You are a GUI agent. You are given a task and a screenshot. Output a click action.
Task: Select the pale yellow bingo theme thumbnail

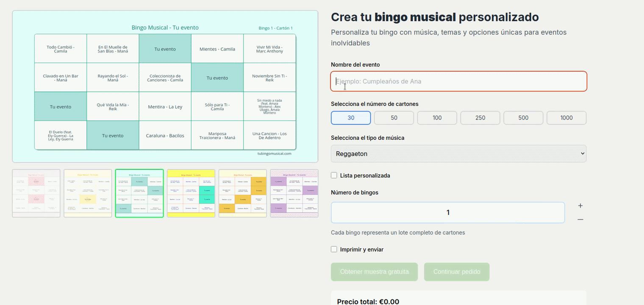pos(88,193)
